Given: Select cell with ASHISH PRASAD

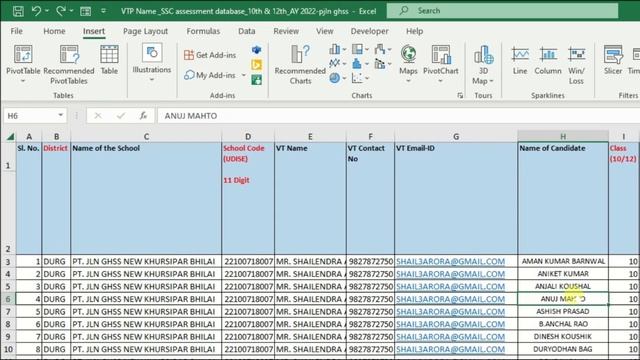Looking at the screenshot, I should 563,311.
